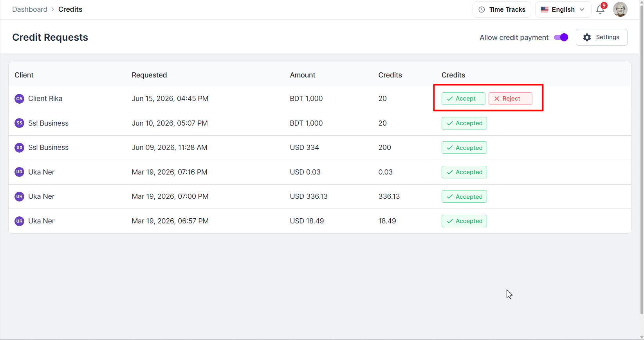Click the amount USD 18.49
644x340 pixels.
pos(307,221)
